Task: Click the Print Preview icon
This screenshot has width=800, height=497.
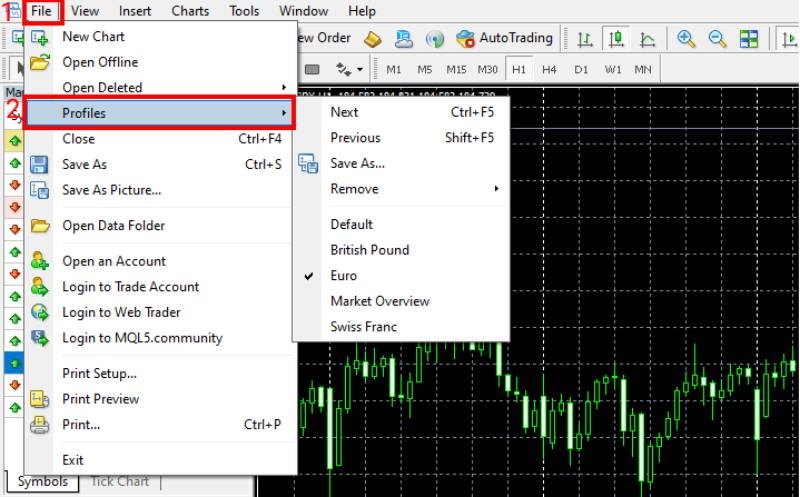Action: (x=39, y=399)
